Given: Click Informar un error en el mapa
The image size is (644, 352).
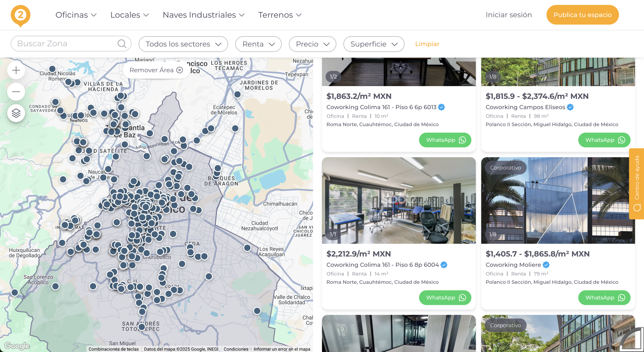Looking at the screenshot, I should point(282,349).
